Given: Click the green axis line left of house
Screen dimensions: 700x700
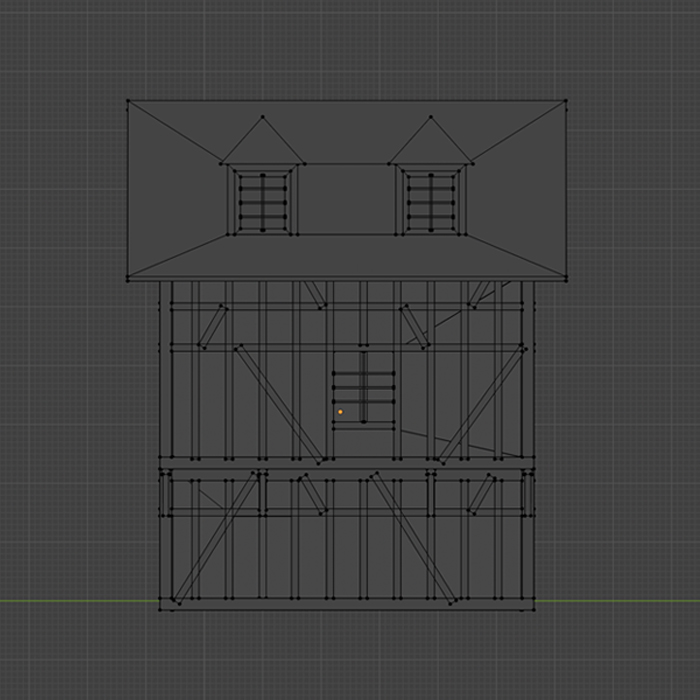Looking at the screenshot, I should (70, 601).
